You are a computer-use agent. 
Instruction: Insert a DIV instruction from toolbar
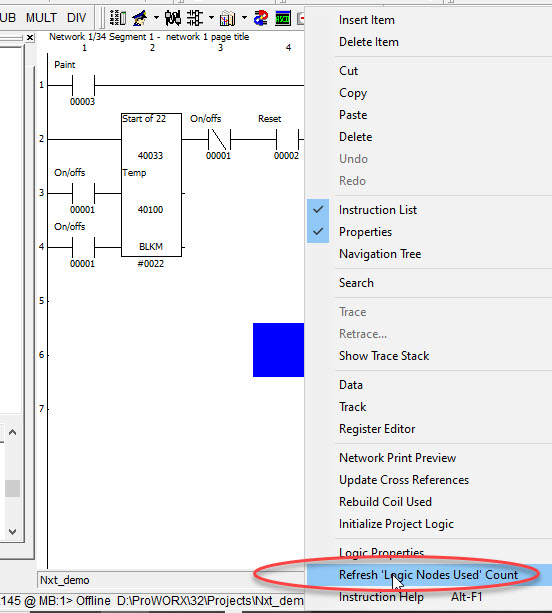pos(76,18)
